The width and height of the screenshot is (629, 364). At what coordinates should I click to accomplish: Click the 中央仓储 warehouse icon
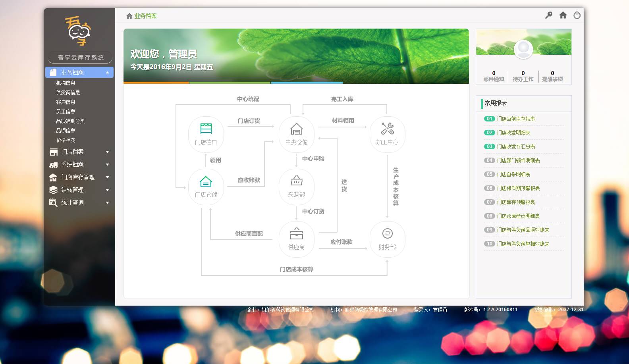tap(296, 129)
